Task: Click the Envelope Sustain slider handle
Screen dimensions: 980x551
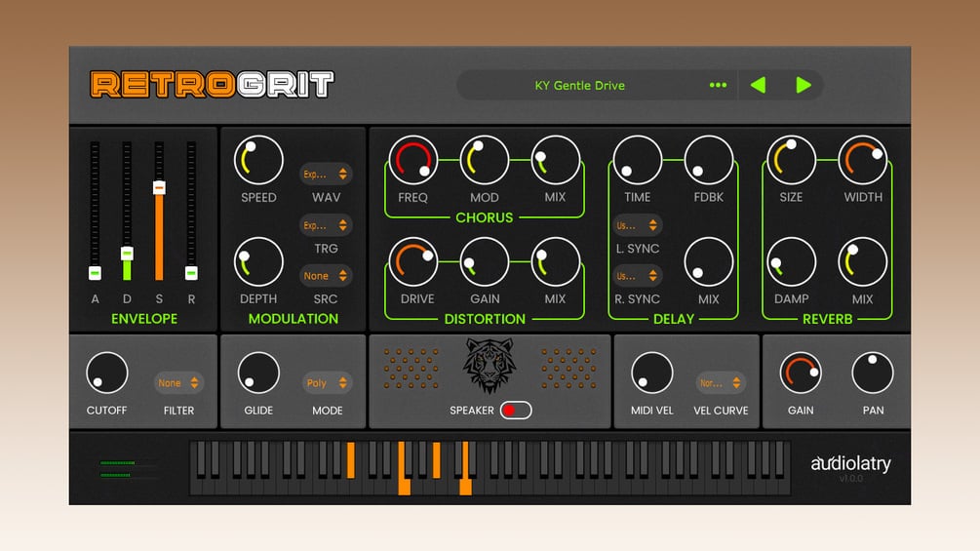Action: 159,187
